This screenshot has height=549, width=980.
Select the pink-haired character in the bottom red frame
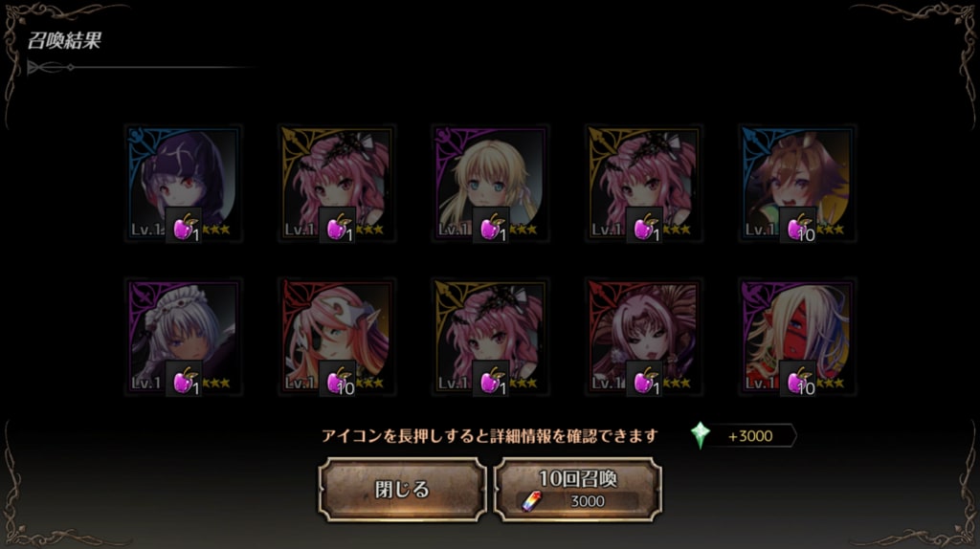tap(644, 338)
